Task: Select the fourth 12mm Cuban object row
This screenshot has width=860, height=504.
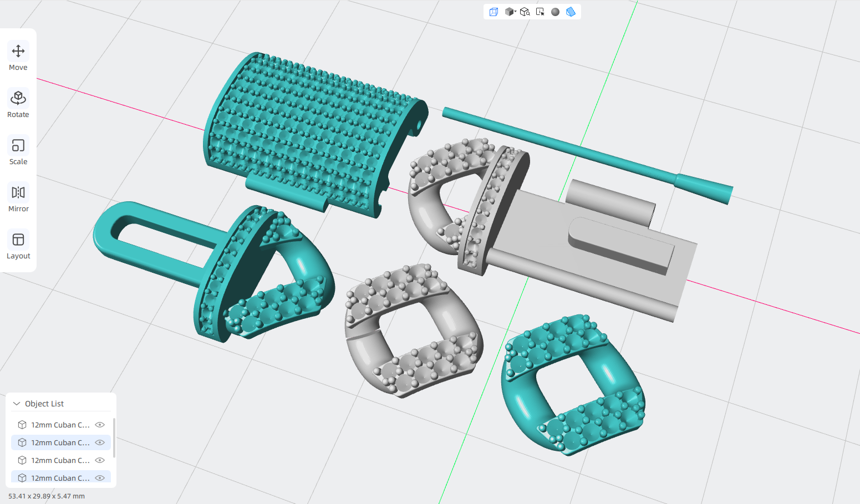Action: pyautogui.click(x=61, y=477)
